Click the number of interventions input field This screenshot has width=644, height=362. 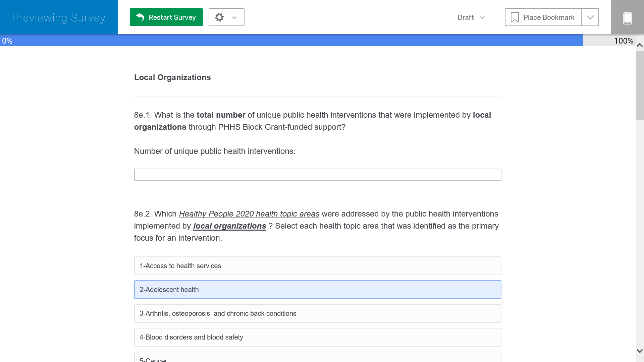317,175
